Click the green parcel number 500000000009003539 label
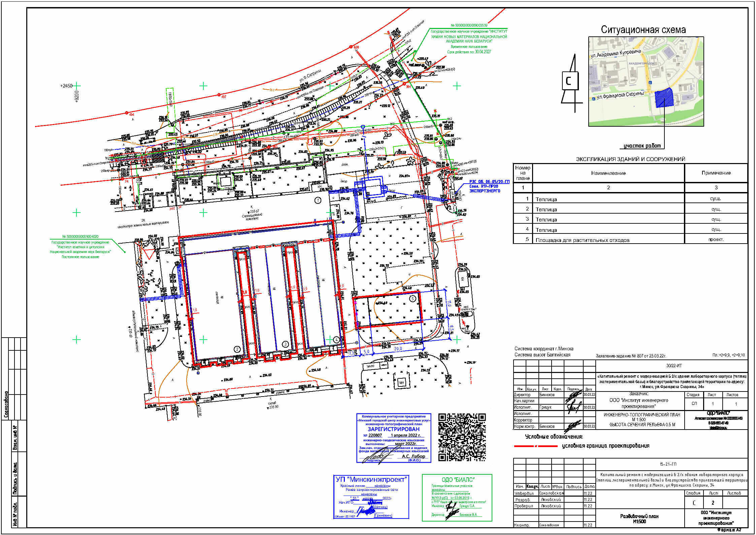This screenshot has width=756, height=535. pos(469,25)
